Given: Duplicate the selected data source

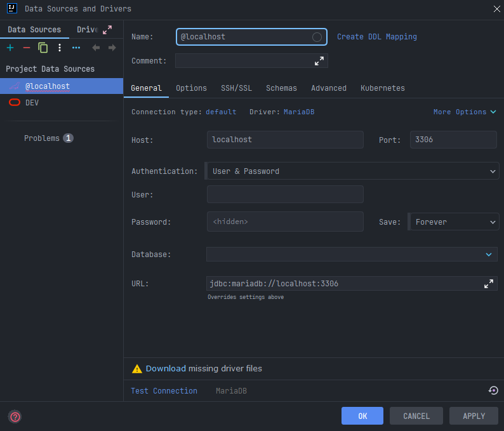Looking at the screenshot, I should pos(43,48).
